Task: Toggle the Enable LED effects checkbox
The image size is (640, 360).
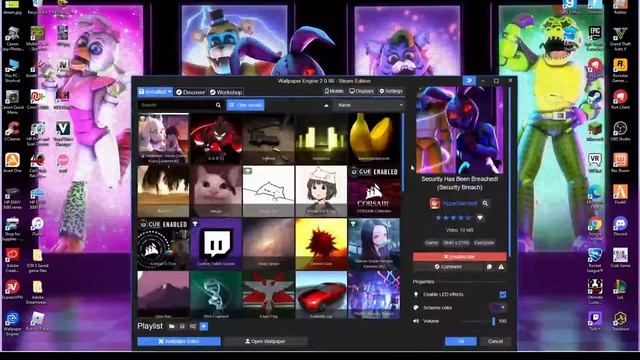Action: 503,294
